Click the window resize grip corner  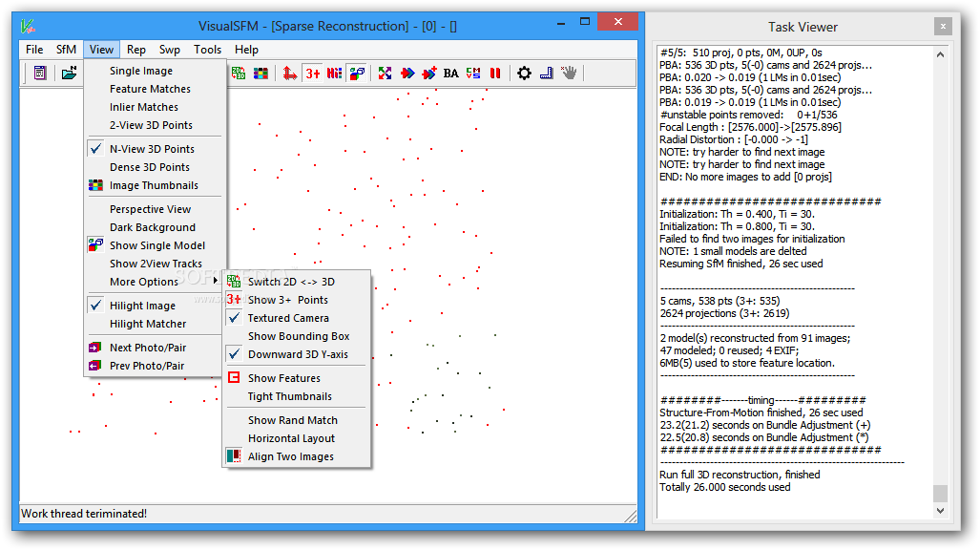click(x=631, y=516)
